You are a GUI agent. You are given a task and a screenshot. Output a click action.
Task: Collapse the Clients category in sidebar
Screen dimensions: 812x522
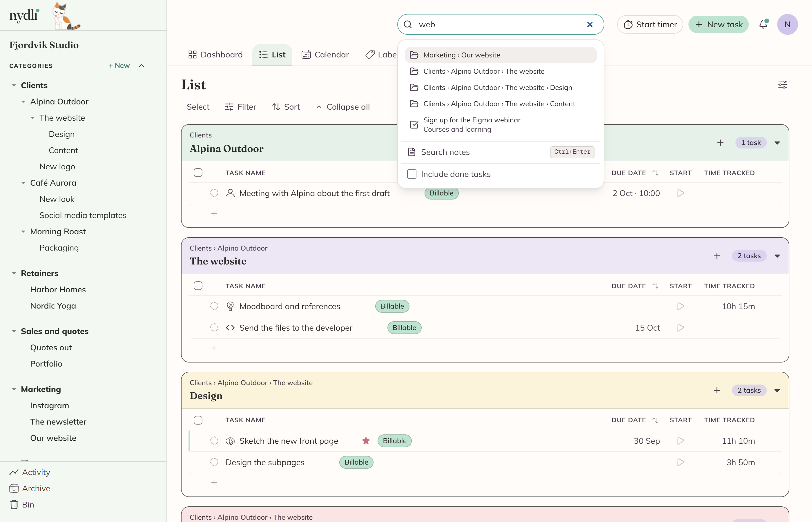pyautogui.click(x=14, y=86)
